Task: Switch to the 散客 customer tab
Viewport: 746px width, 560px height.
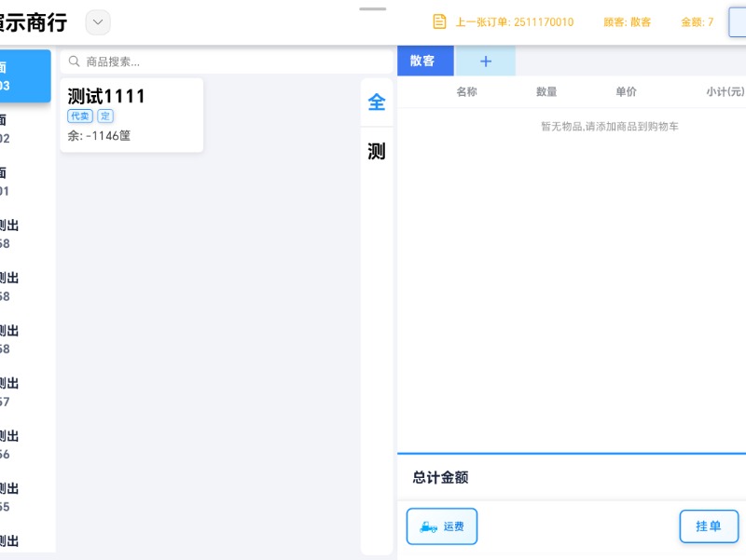Action: (x=424, y=61)
